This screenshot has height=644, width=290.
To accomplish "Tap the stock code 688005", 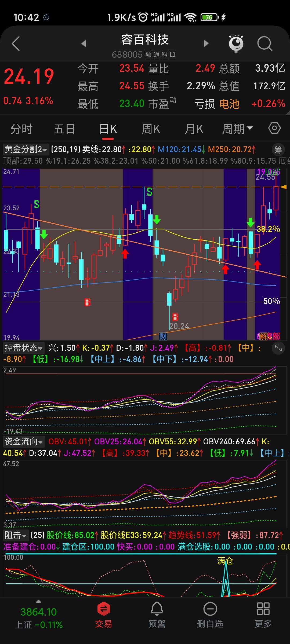I will 127,55.
